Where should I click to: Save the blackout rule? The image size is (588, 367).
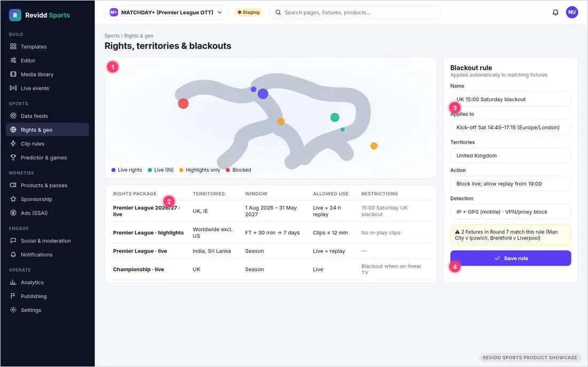510,258
